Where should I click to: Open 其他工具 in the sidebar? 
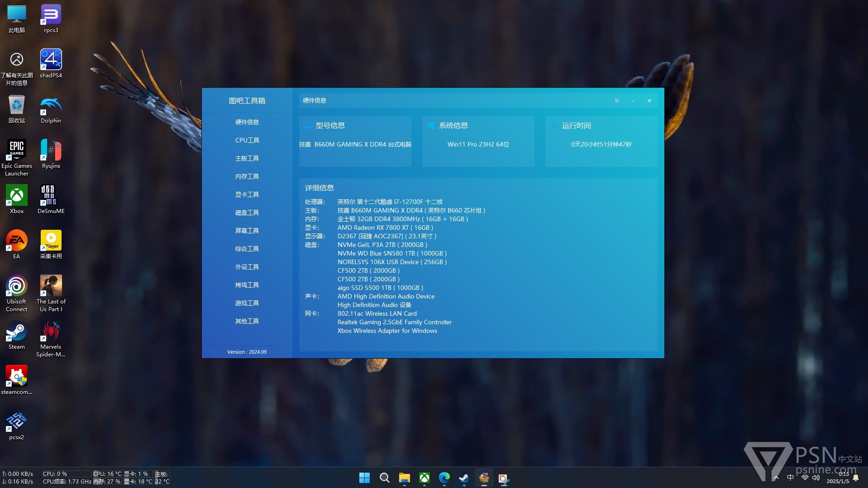click(x=247, y=321)
